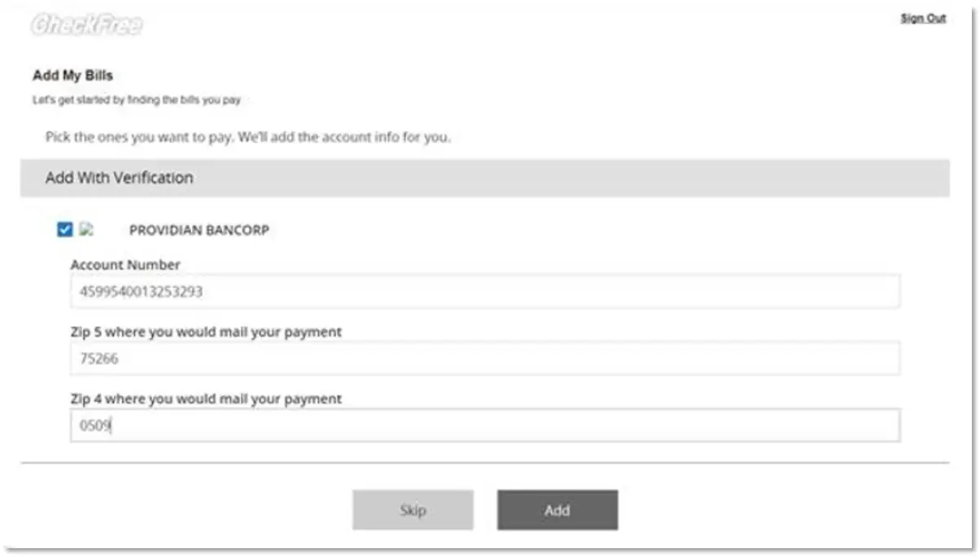Click the Zip 4 mailing label text
980x558 pixels.
tap(205, 399)
